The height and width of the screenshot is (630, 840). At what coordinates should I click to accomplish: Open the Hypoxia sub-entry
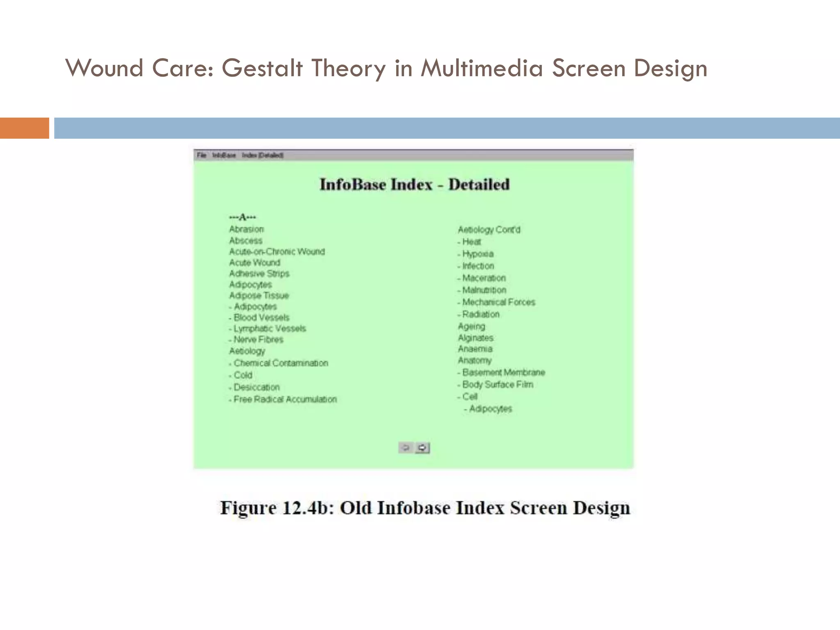pos(476,254)
